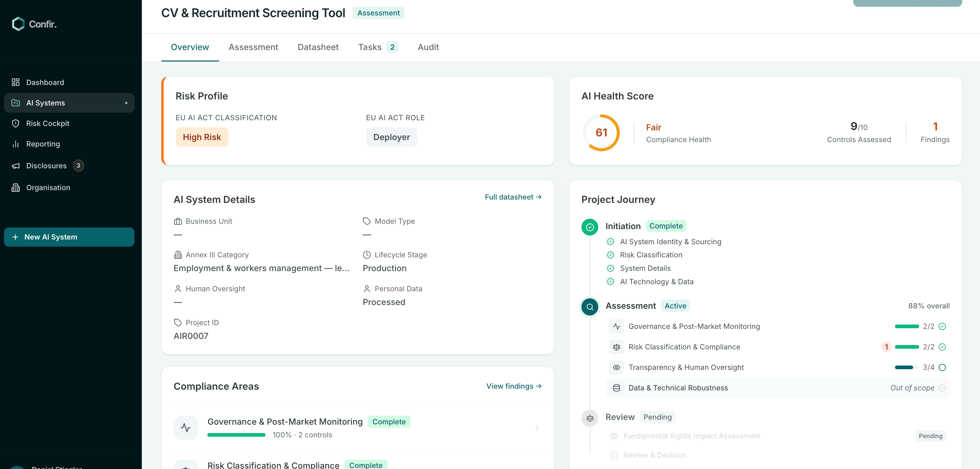Viewport: 980px width, 469px height.
Task: Click the Project ID value AIR0007
Action: (191, 336)
